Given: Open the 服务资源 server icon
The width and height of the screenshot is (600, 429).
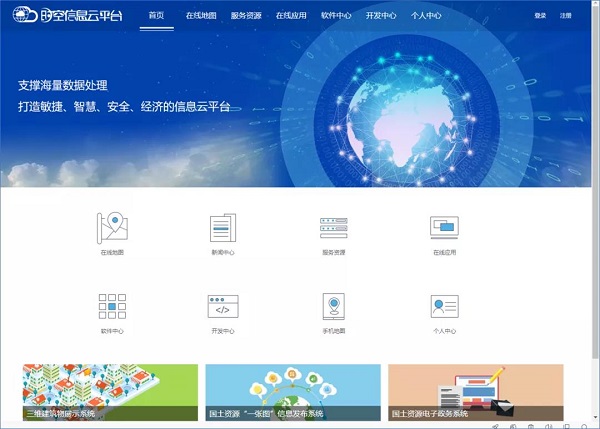Looking at the screenshot, I should coord(333,228).
